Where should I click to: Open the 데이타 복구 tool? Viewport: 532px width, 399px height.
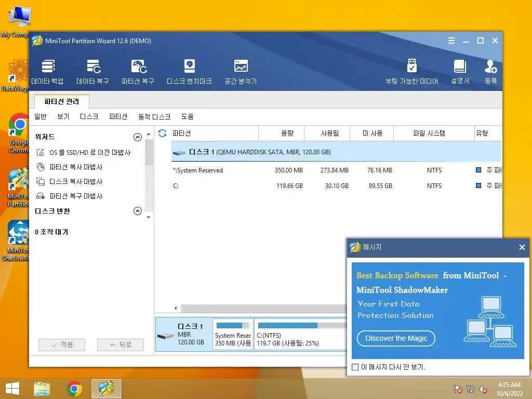click(x=92, y=72)
